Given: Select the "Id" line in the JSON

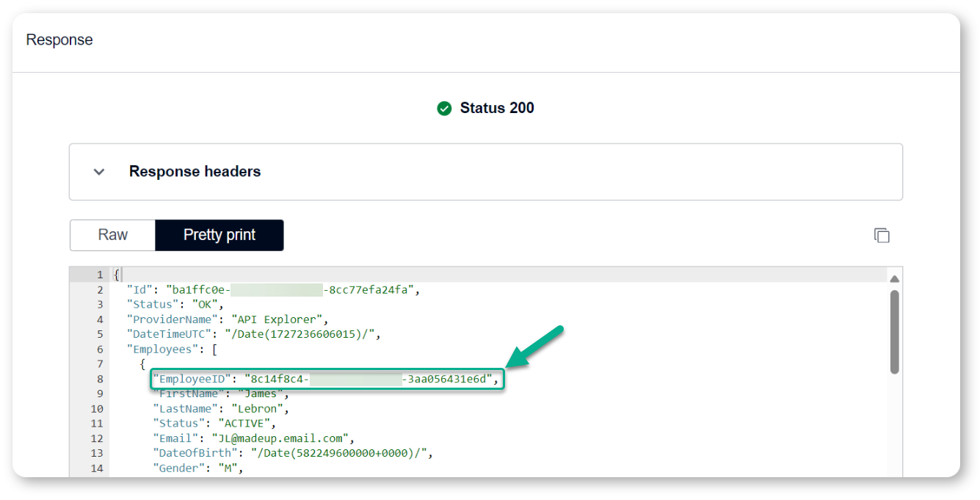Looking at the screenshot, I should 274,289.
